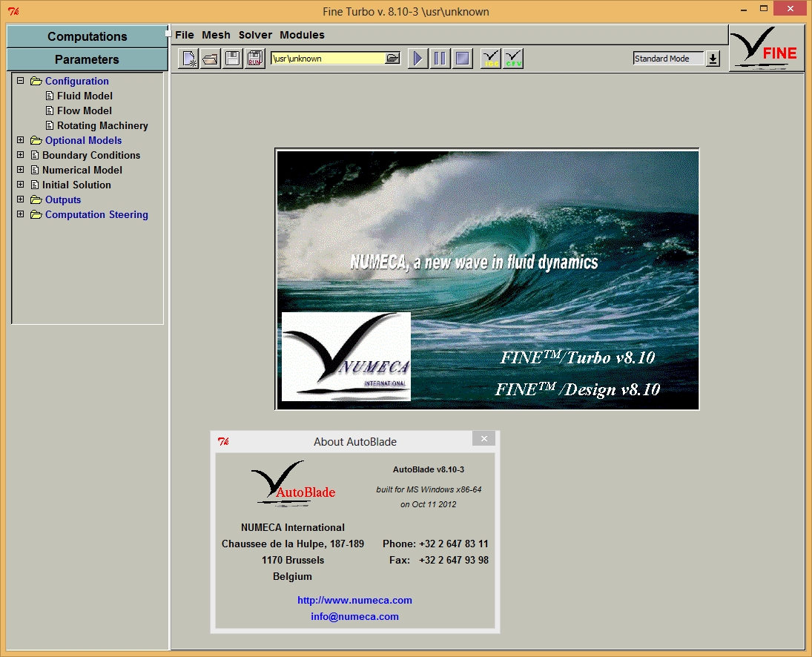Suspend the solver with the pause button
The height and width of the screenshot is (657, 812).
(440, 59)
